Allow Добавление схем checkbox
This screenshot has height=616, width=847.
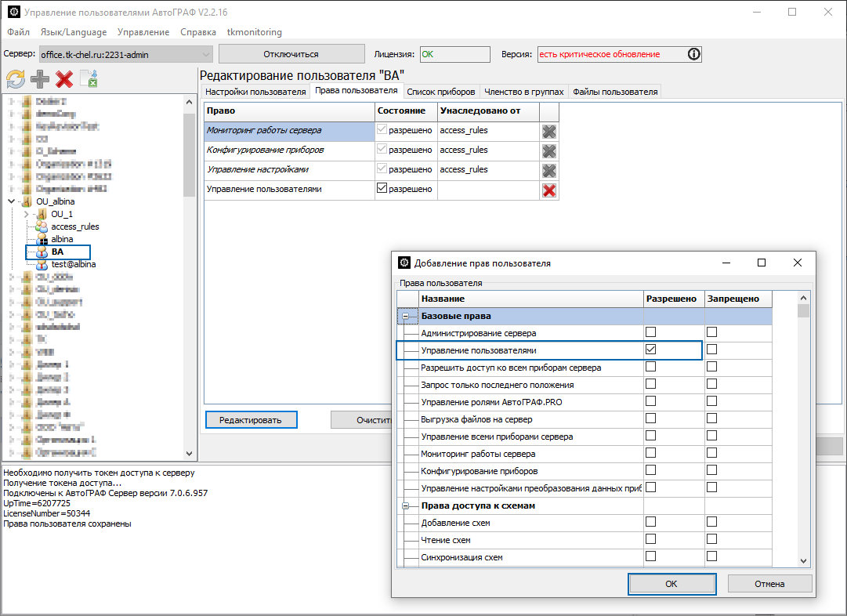pos(651,521)
